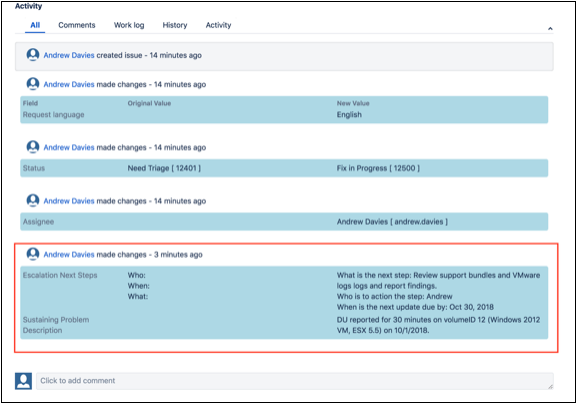Image resolution: width=577 pixels, height=403 pixels.
Task: Open Andrew Davies link above Request language change
Action: pos(69,84)
